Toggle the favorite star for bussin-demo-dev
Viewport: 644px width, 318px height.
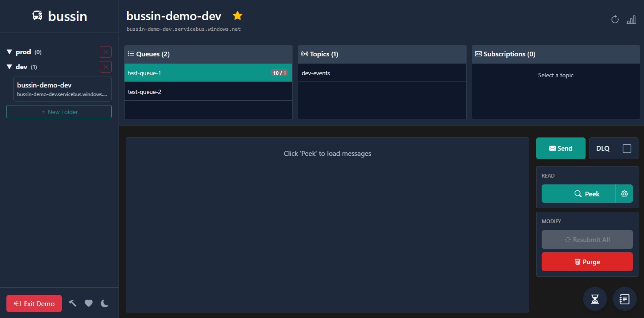point(238,16)
